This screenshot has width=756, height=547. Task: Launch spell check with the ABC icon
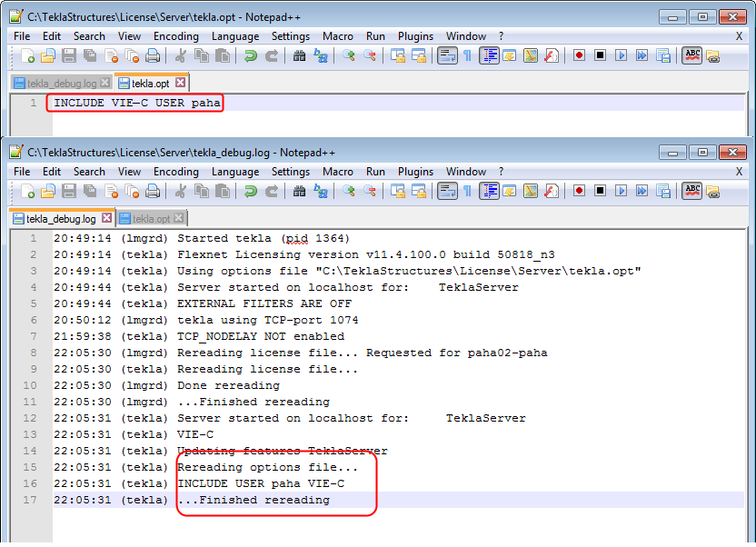692,55
